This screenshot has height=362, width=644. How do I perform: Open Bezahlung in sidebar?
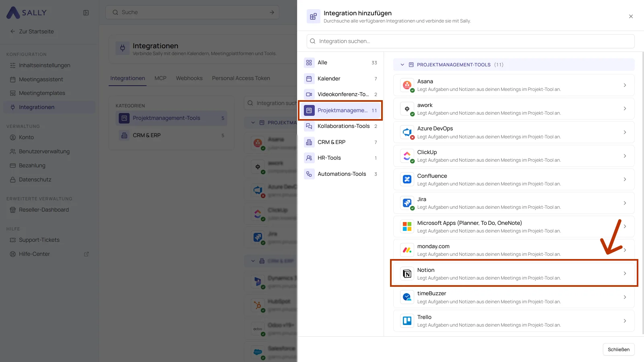tap(49, 165)
